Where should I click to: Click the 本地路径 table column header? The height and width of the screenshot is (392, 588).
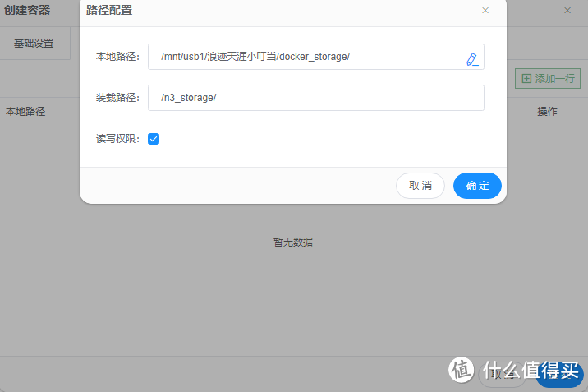tap(25, 112)
